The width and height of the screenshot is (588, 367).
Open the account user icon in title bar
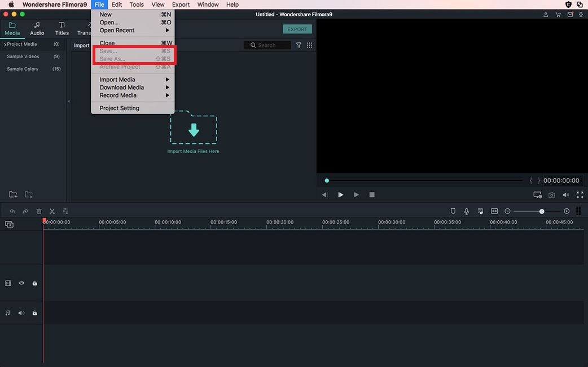(x=546, y=14)
